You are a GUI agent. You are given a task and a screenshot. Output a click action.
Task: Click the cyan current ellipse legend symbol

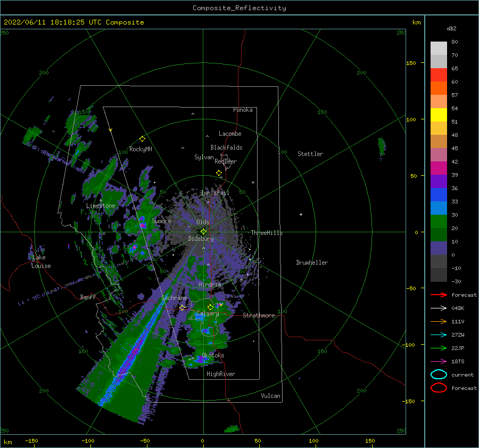point(439,374)
